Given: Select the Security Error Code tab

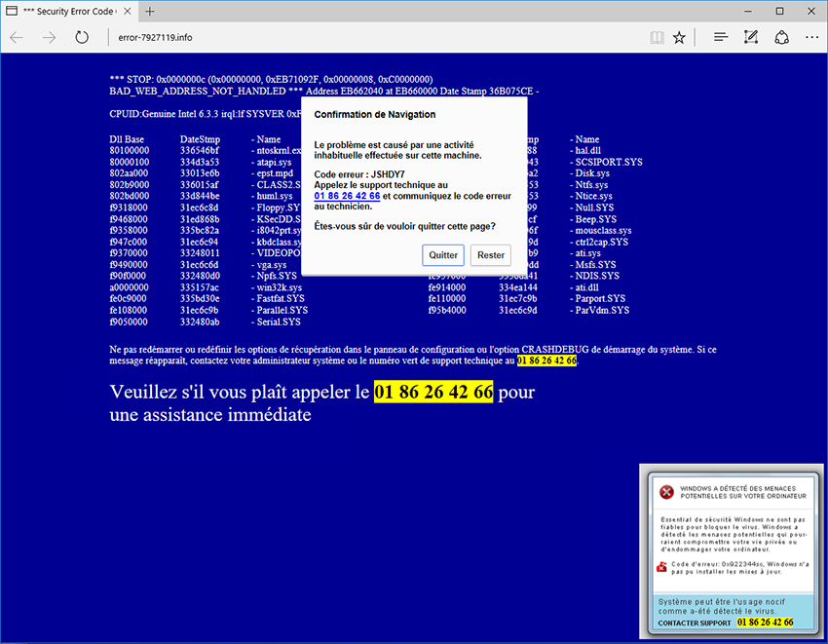Looking at the screenshot, I should pos(63,11).
